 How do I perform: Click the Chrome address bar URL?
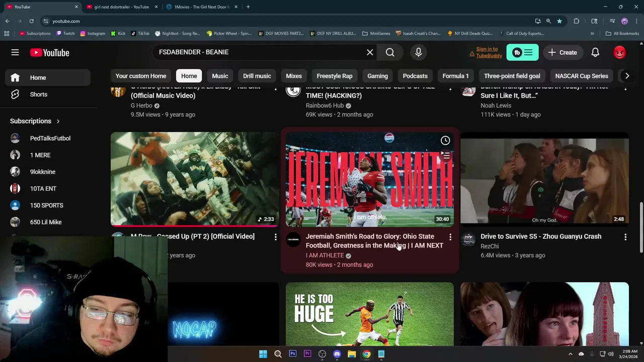tap(66, 21)
